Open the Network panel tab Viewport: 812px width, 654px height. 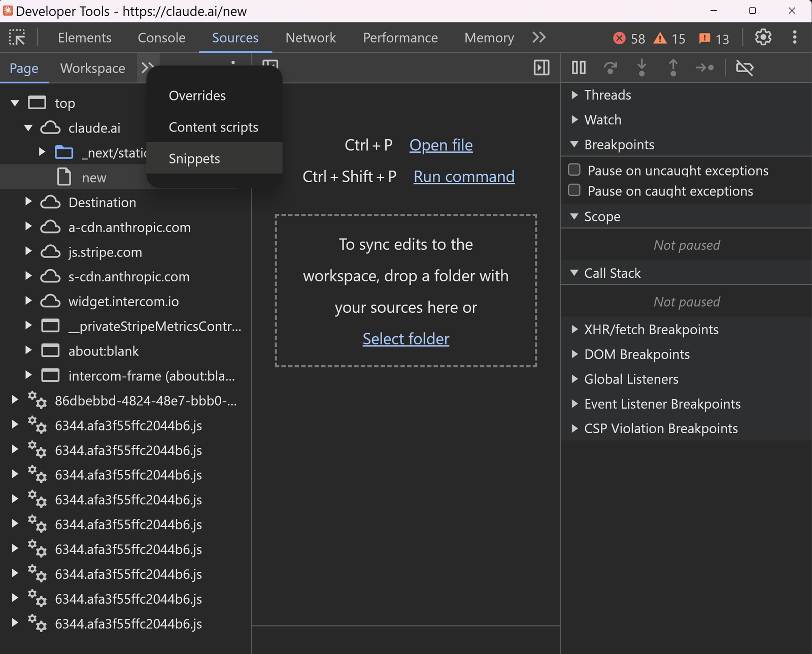tap(311, 38)
